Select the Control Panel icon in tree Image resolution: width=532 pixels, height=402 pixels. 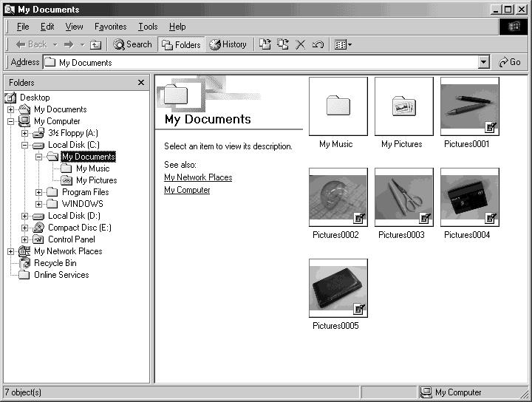[38, 239]
